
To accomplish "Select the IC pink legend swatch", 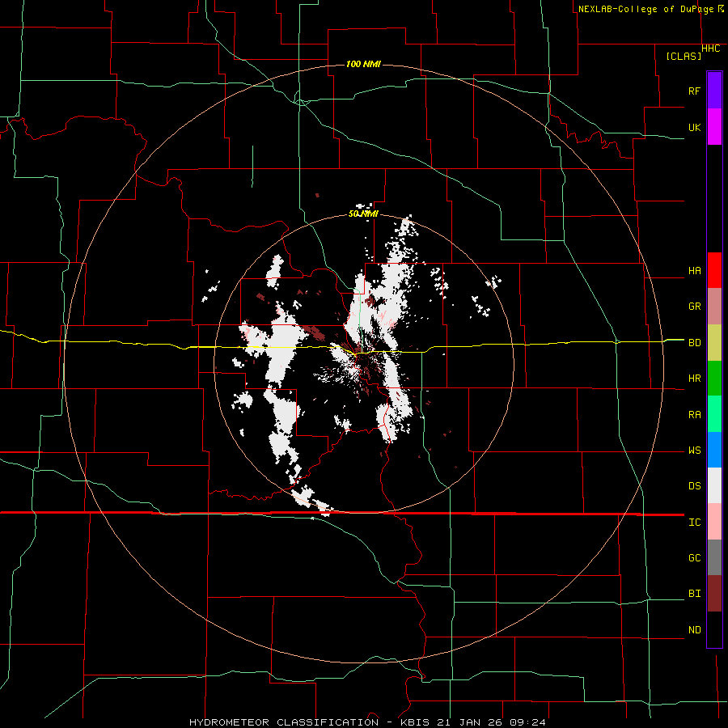I will pos(714,522).
